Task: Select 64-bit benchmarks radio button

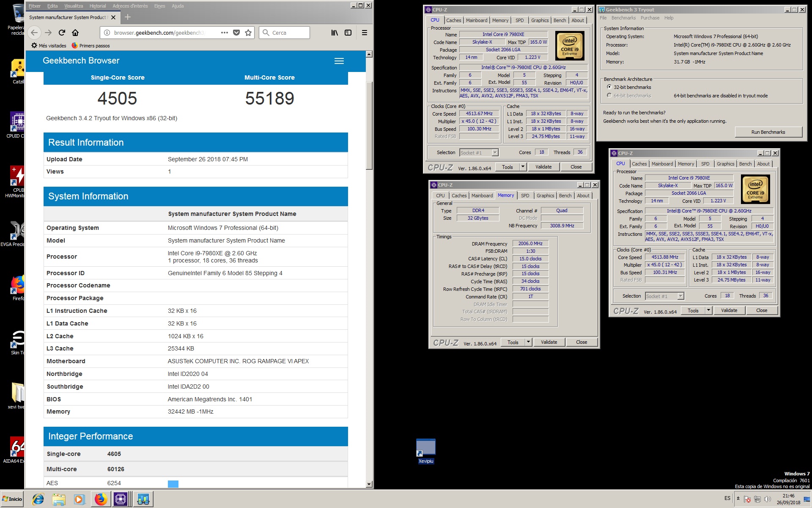Action: (x=609, y=95)
